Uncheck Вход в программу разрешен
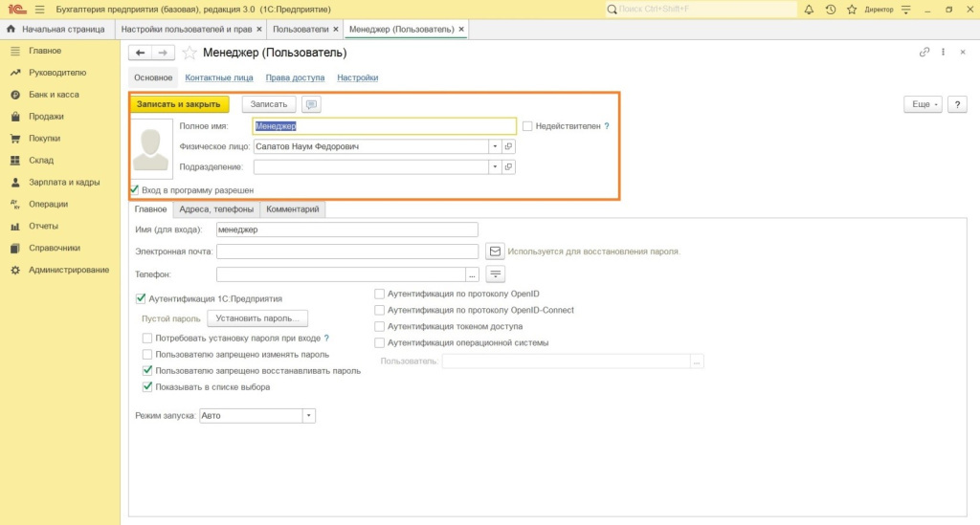980x525 pixels. pyautogui.click(x=134, y=189)
